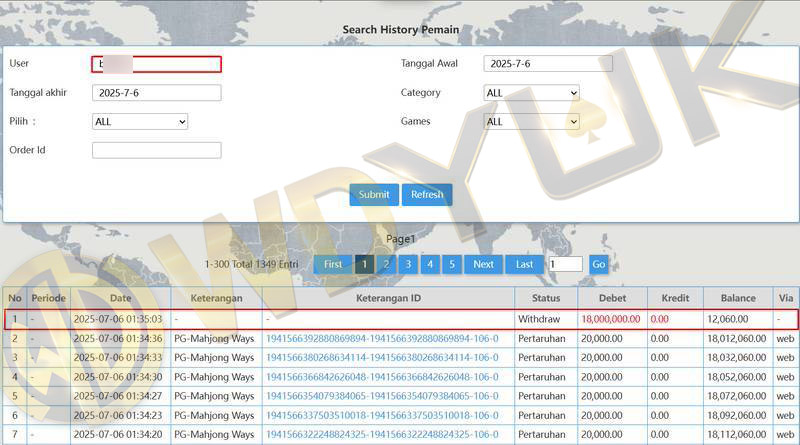Open the Category dropdown
This screenshot has height=445, width=800.
pos(531,93)
